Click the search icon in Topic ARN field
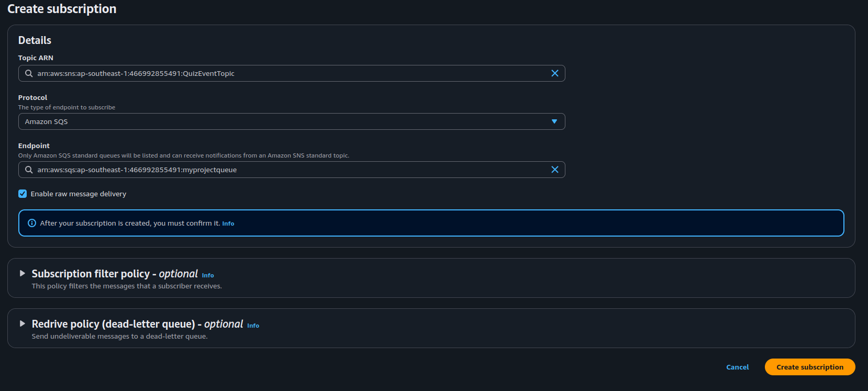Image resolution: width=868 pixels, height=391 pixels. coord(29,73)
